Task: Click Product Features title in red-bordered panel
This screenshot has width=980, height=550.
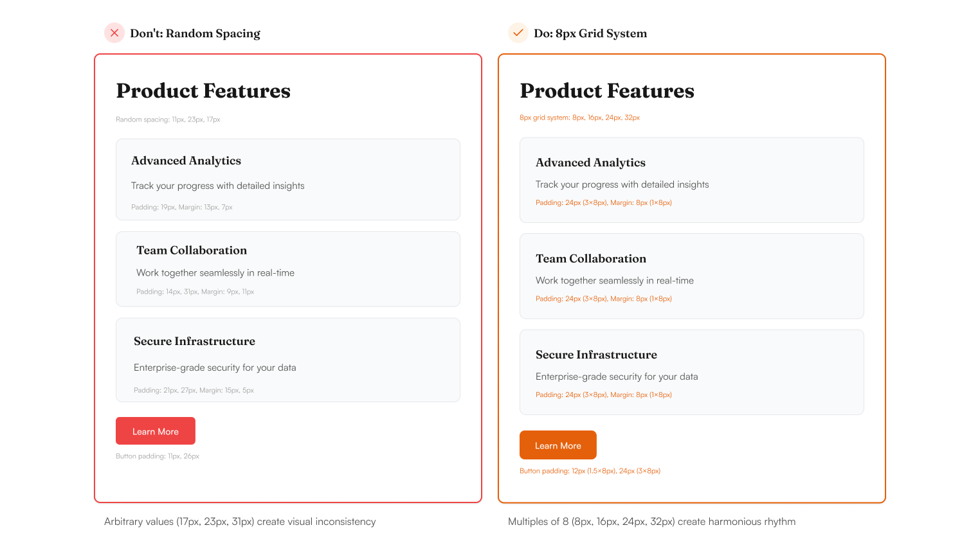Action: [203, 91]
